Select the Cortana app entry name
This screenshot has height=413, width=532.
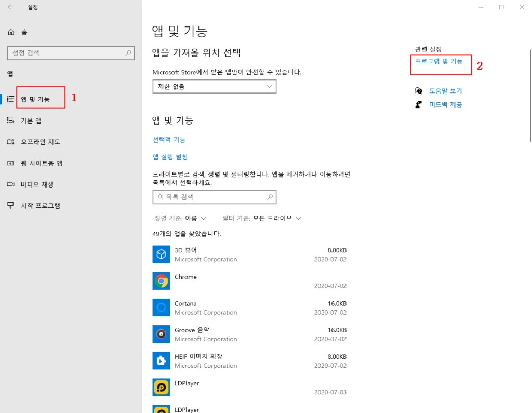(185, 303)
